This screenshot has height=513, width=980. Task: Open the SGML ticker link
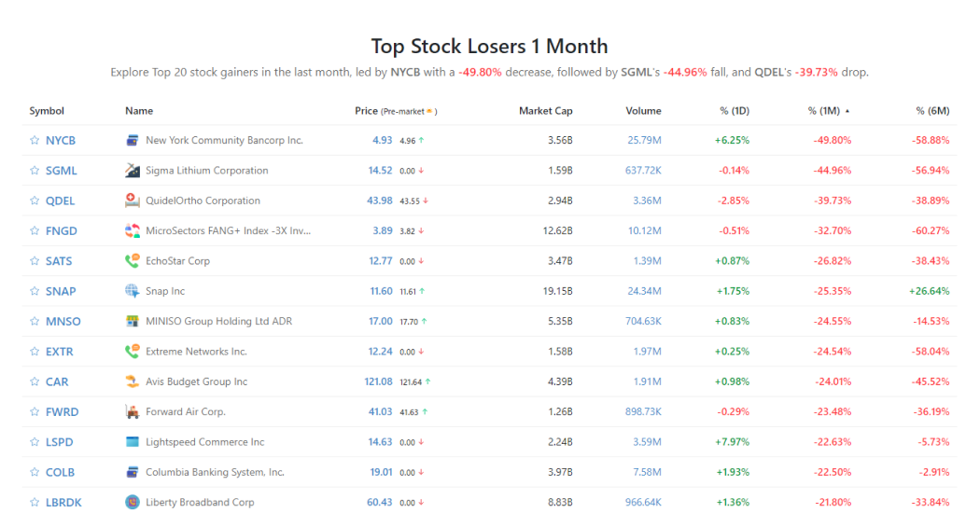pyautogui.click(x=62, y=171)
